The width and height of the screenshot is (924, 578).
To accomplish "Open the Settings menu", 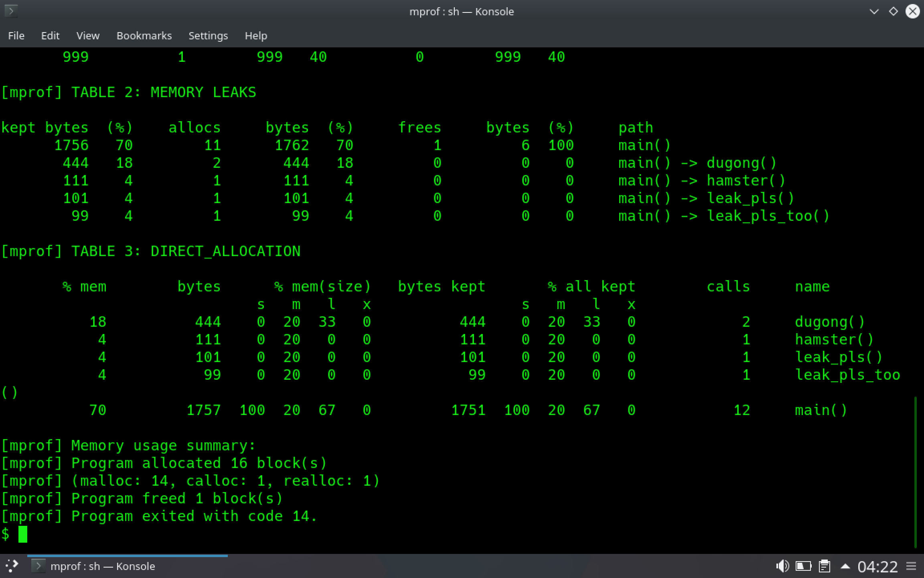I will click(208, 36).
